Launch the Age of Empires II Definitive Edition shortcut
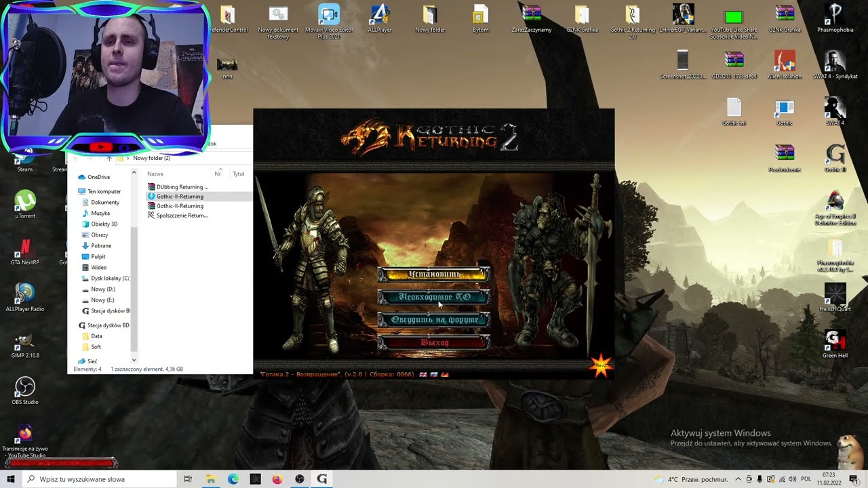The height and width of the screenshot is (488, 868). (x=835, y=208)
